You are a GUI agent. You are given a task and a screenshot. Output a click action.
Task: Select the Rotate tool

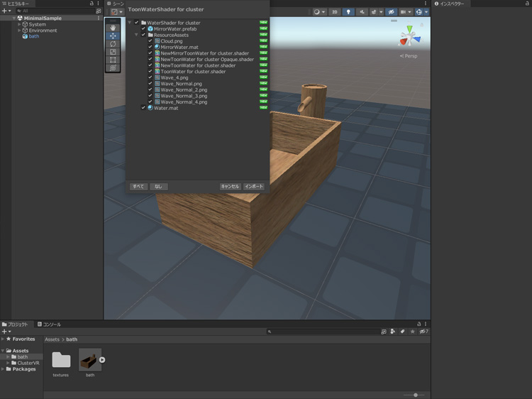tap(113, 44)
